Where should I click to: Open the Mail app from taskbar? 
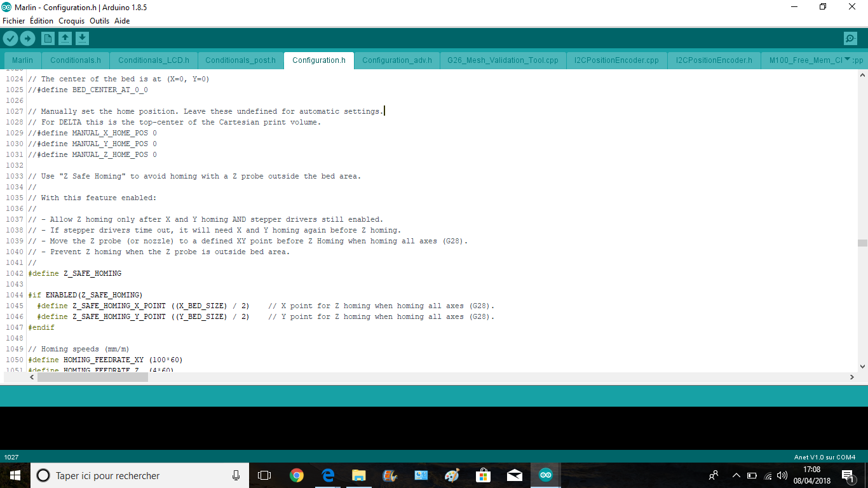(515, 475)
